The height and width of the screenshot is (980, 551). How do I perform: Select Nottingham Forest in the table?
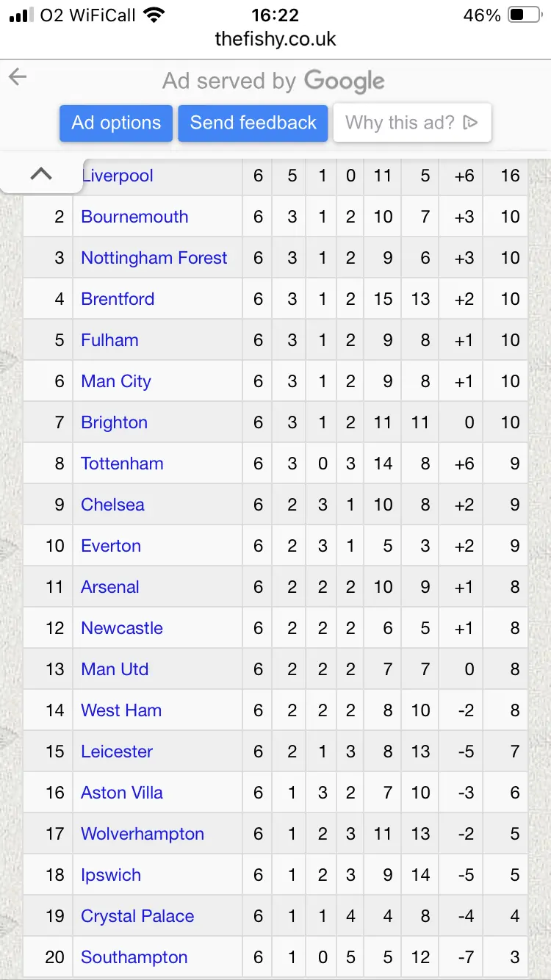pos(154,258)
